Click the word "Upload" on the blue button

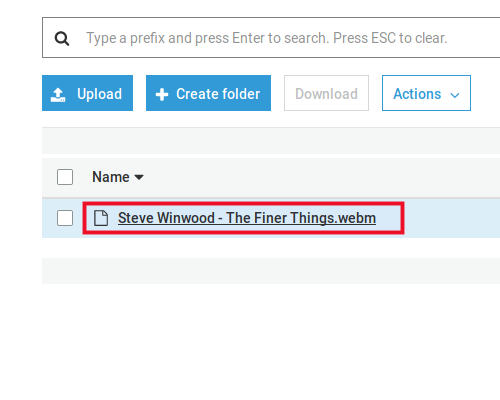pyautogui.click(x=99, y=94)
